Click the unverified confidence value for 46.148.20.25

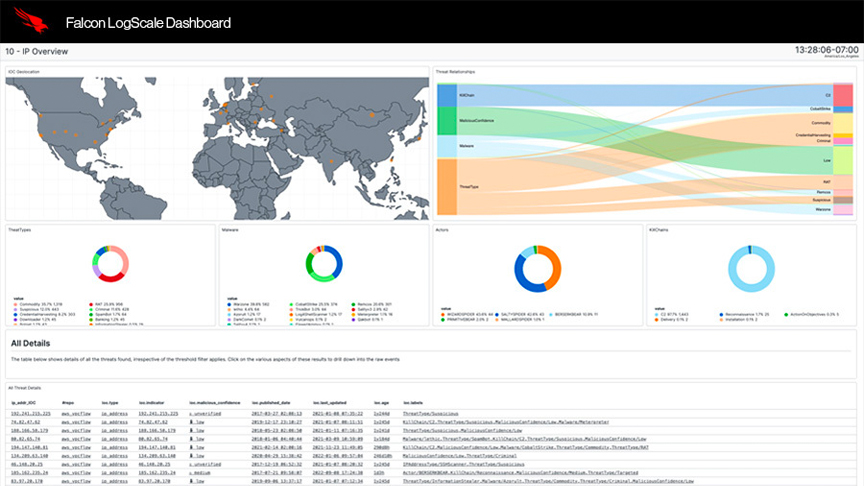205,465
